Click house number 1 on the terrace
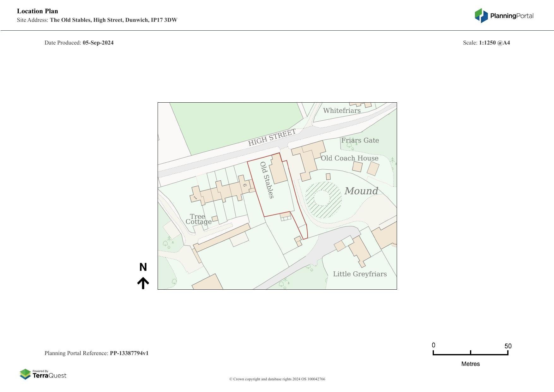554x392 pixels. pos(195,198)
